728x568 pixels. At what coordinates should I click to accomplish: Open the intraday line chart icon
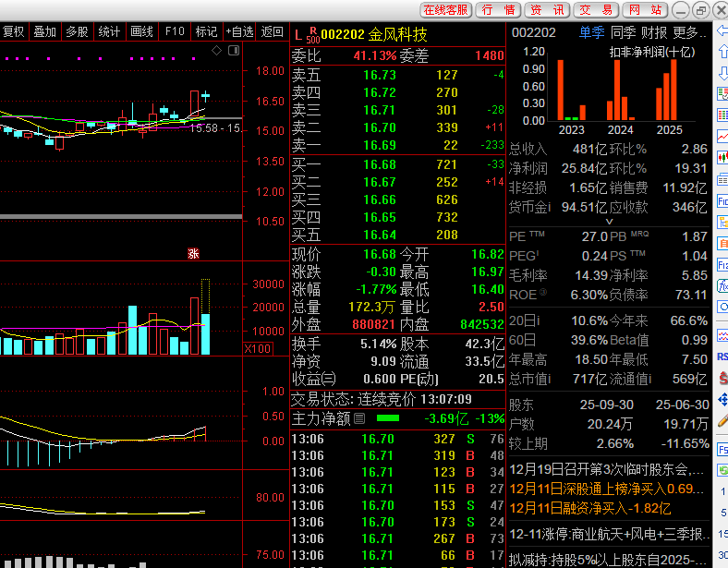(722, 136)
